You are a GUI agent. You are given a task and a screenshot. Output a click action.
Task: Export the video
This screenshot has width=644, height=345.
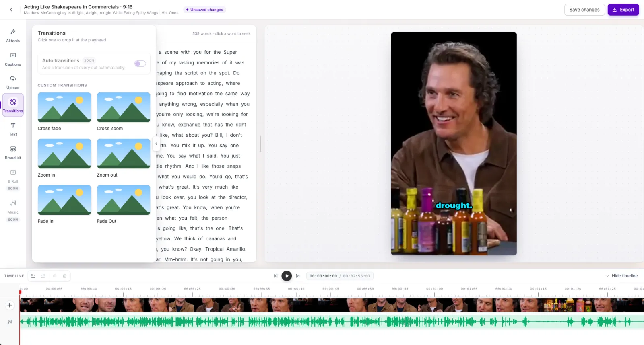coord(623,10)
